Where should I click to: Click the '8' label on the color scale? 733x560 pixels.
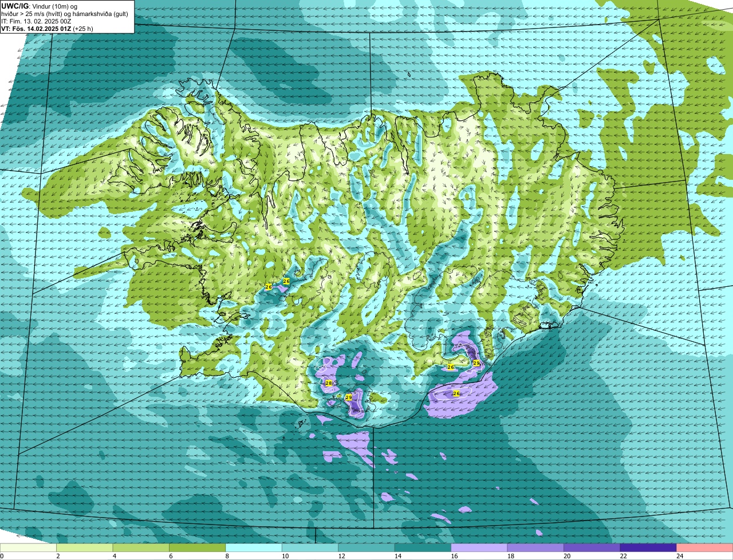227,556
